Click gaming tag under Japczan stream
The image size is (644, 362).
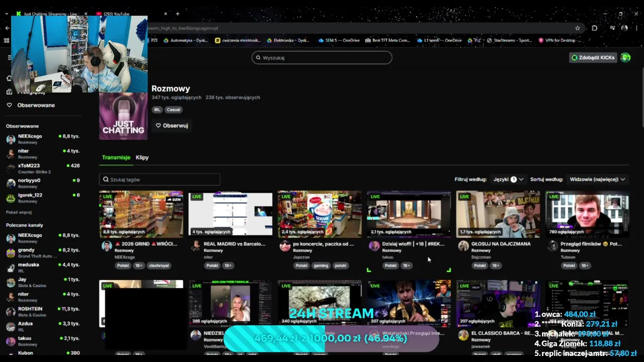click(x=320, y=265)
